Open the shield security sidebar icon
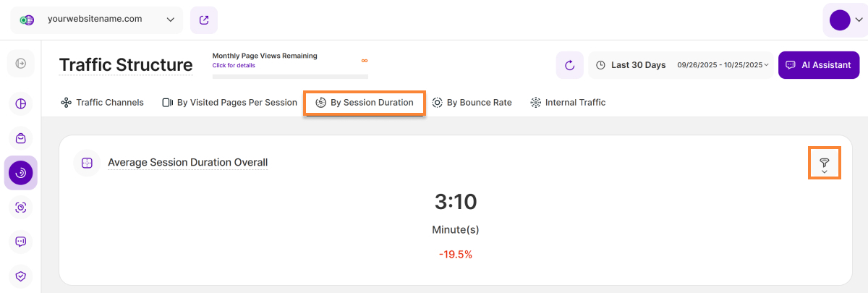868x293 pixels. tap(20, 276)
